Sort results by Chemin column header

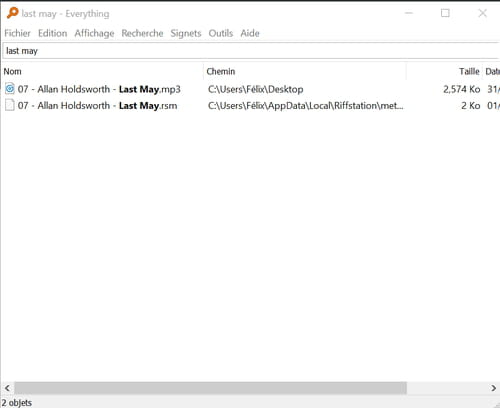(x=305, y=71)
